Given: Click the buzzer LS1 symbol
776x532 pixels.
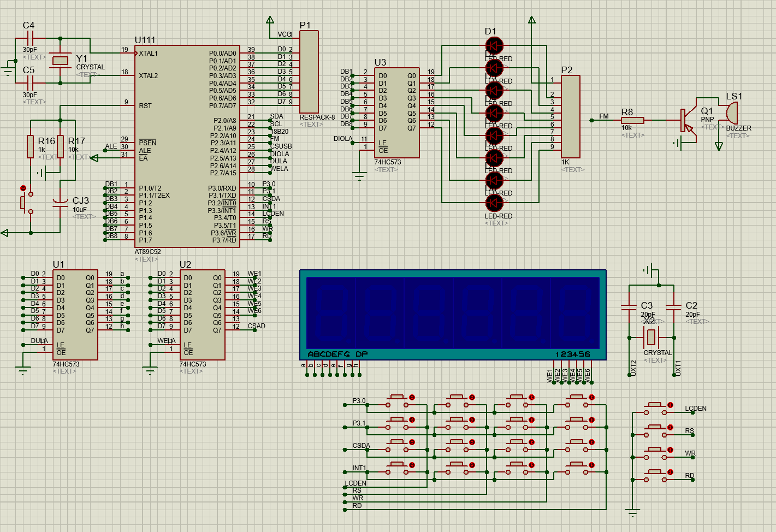Looking at the screenshot, I should [x=731, y=113].
